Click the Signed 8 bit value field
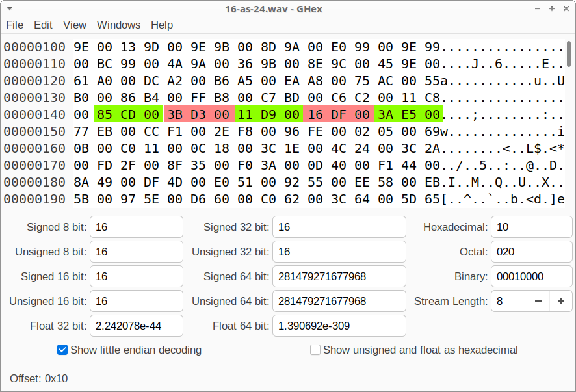The image size is (576, 392). point(136,227)
